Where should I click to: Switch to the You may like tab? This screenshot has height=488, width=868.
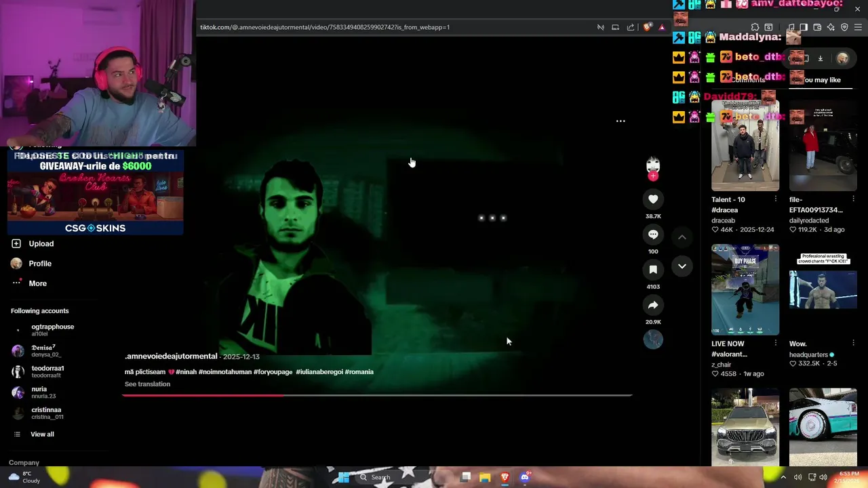[x=822, y=80]
